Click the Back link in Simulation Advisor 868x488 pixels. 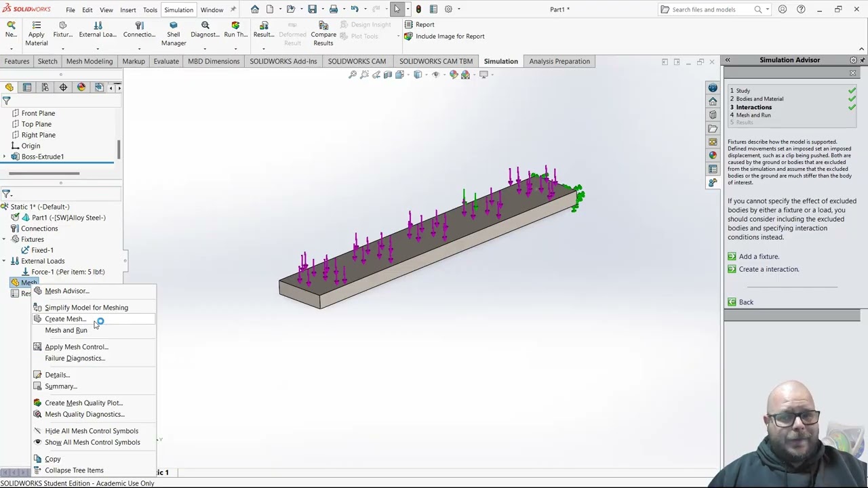coord(746,302)
